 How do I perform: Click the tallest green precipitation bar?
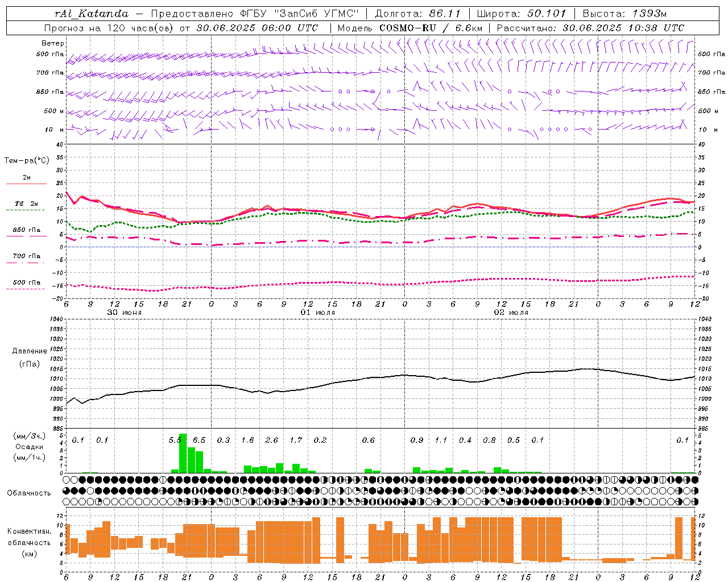(x=183, y=453)
